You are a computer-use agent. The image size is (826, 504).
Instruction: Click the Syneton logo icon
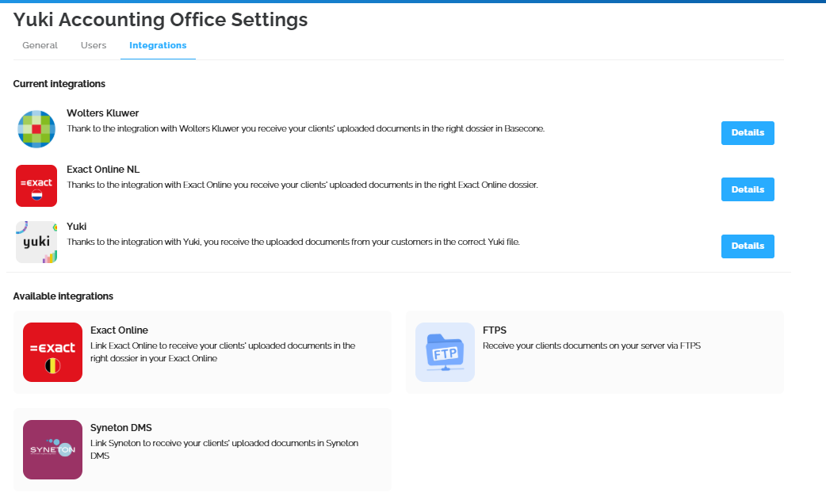[52, 450]
